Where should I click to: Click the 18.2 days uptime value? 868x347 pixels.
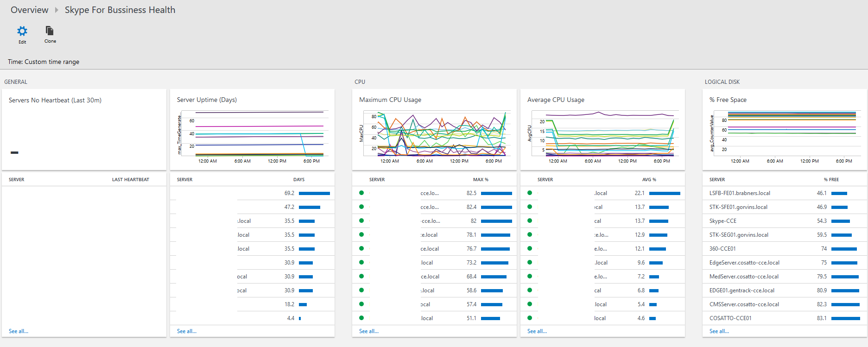coord(289,304)
